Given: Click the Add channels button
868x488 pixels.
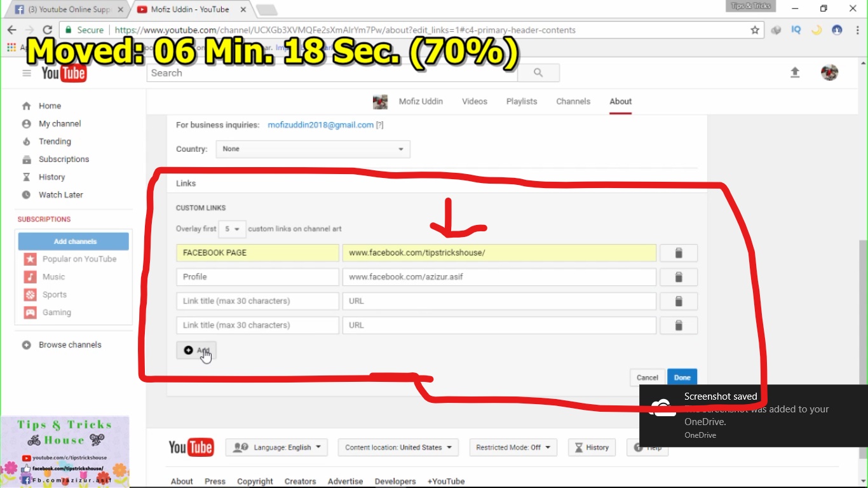Looking at the screenshot, I should click(x=74, y=241).
